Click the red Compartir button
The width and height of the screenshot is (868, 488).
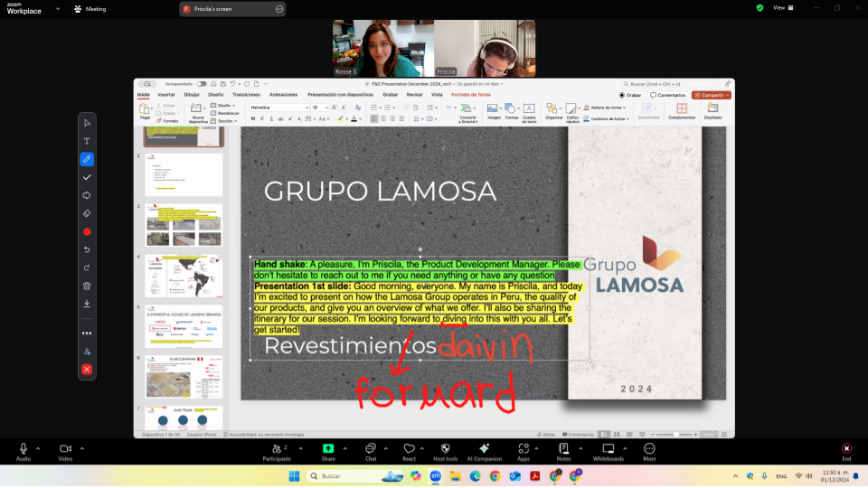coord(712,95)
